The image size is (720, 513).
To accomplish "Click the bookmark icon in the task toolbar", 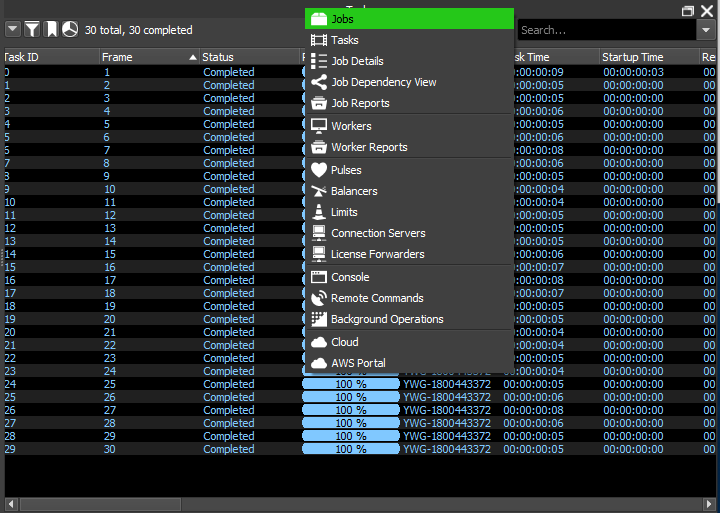I will pyautogui.click(x=51, y=30).
